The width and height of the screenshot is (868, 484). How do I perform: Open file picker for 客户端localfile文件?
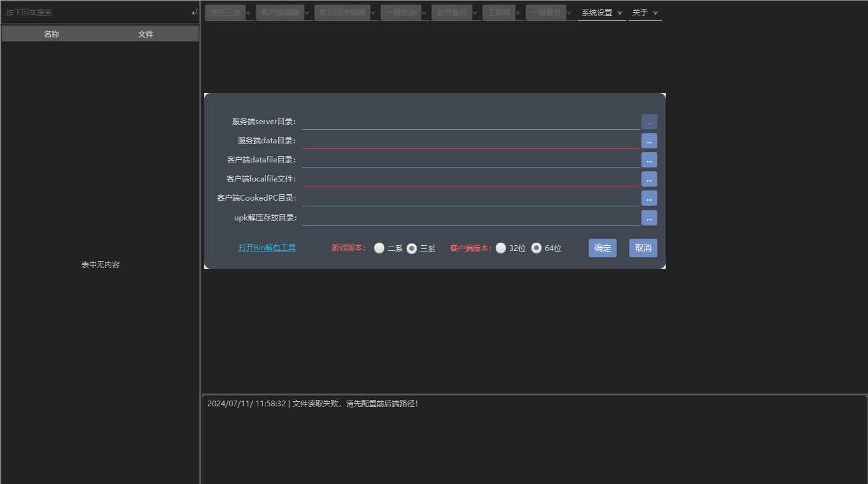[x=648, y=179]
